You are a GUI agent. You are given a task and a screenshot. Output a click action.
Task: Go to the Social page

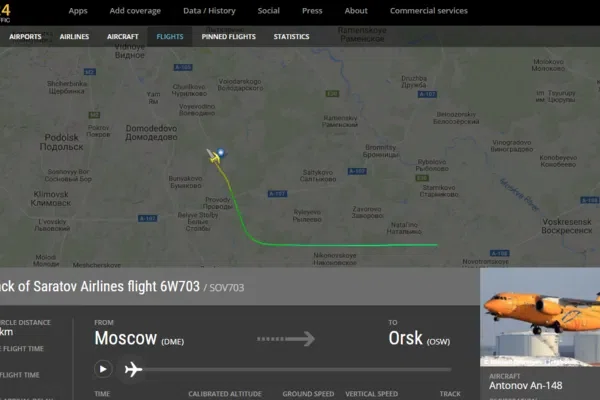tap(269, 11)
